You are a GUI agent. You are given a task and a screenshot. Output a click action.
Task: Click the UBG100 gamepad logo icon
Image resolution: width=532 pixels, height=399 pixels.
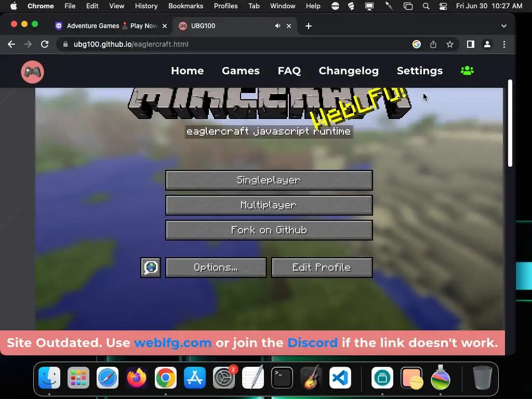coord(33,72)
